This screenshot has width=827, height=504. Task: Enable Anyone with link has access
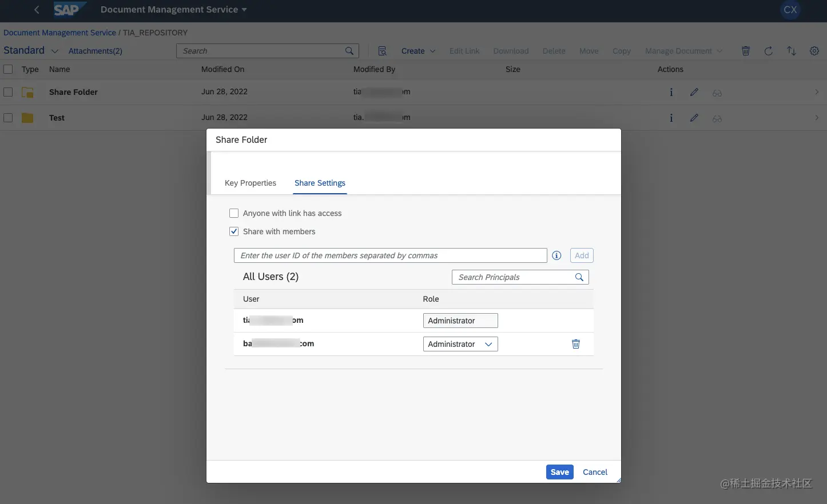point(234,213)
